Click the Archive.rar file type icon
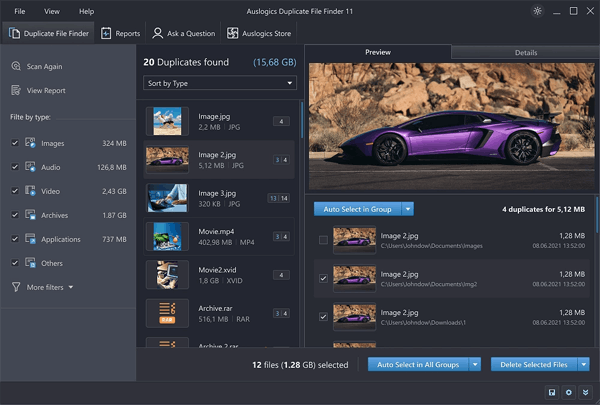The width and height of the screenshot is (600, 405). coord(167,313)
